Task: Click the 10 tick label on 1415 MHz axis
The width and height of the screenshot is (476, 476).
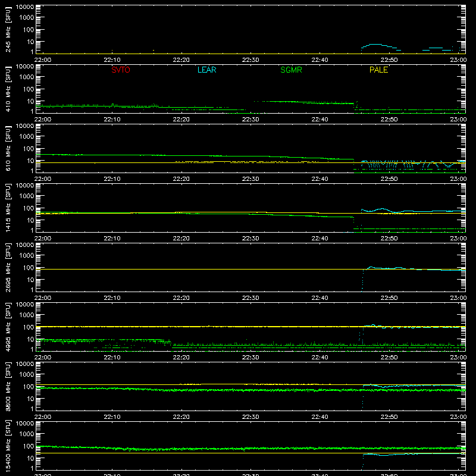Action: [x=30, y=220]
